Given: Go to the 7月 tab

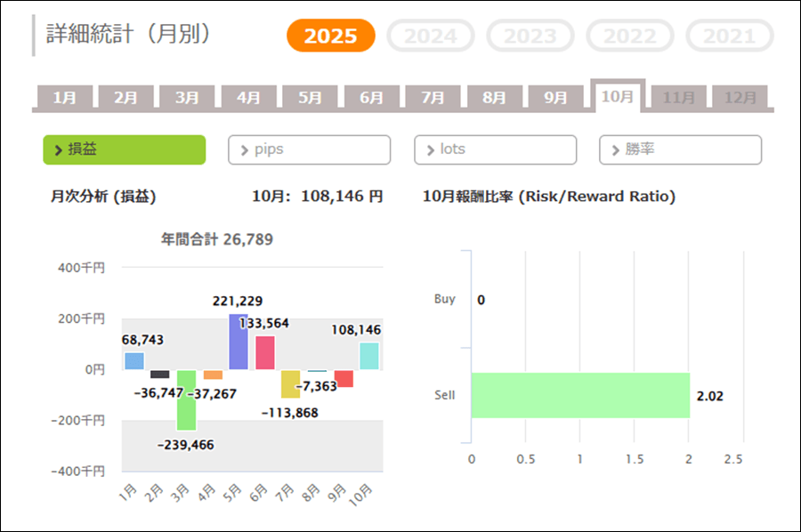Looking at the screenshot, I should pyautogui.click(x=433, y=98).
